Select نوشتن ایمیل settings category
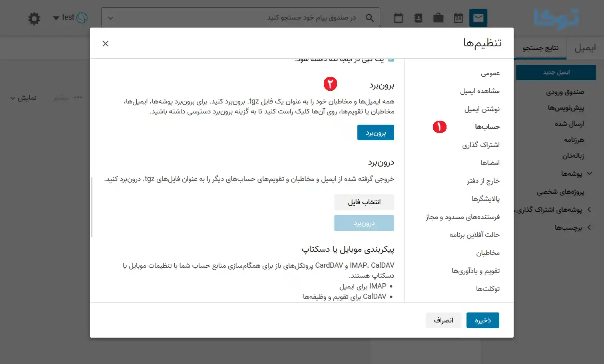604x364 pixels. 482,109
